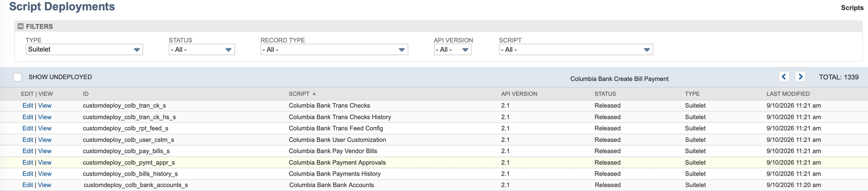Select ID customdeploy_colb_tran_ck_s

[x=124, y=106]
